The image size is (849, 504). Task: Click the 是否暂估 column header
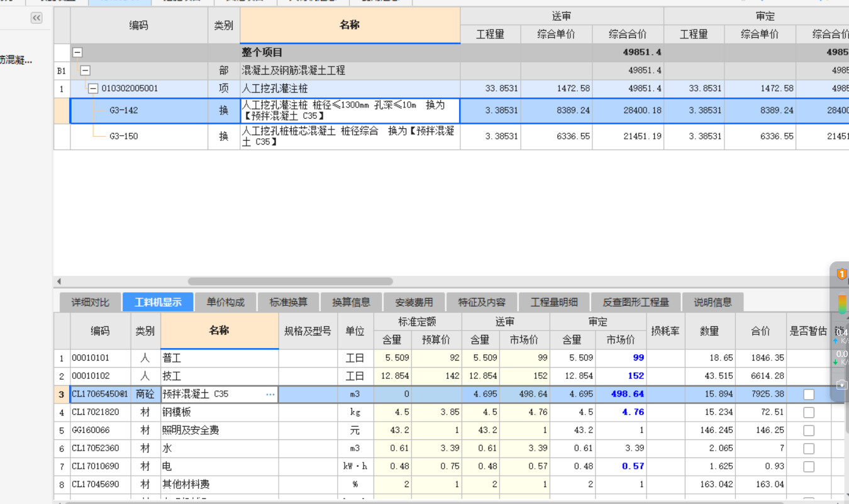coord(809,331)
